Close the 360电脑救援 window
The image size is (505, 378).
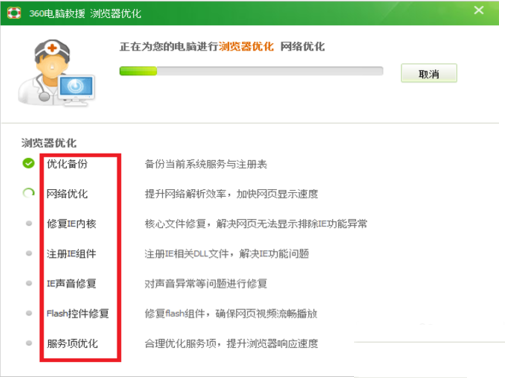pos(479,10)
